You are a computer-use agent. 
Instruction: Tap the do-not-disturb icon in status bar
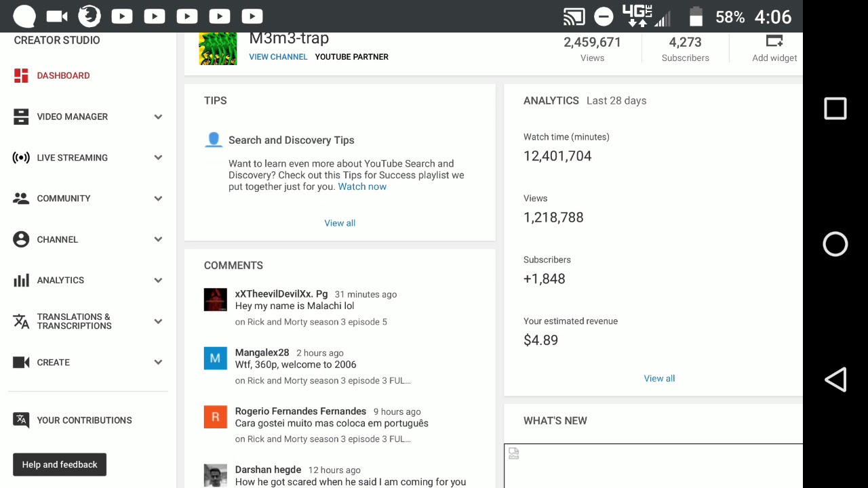click(x=604, y=16)
